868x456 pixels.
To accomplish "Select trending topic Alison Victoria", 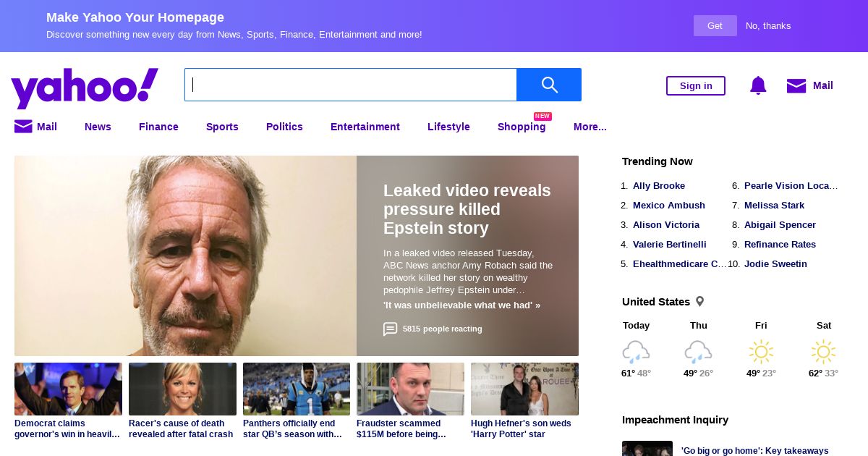I will coord(666,224).
